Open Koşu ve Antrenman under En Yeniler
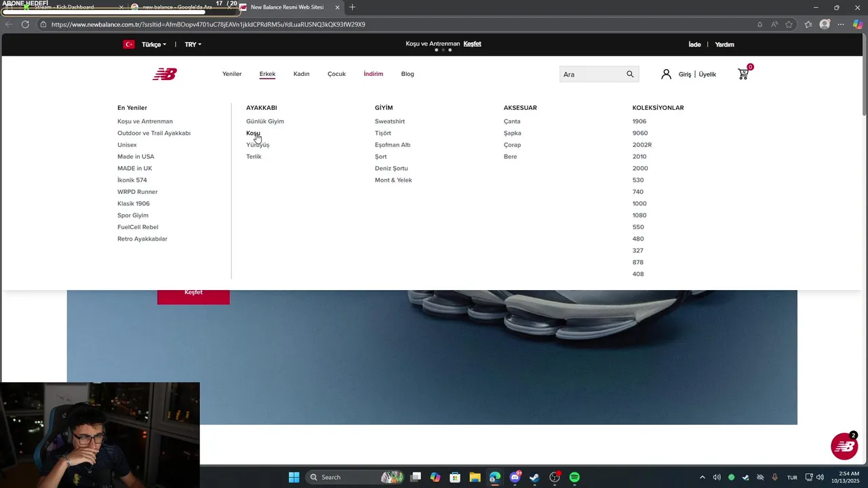868x488 pixels. (145, 121)
